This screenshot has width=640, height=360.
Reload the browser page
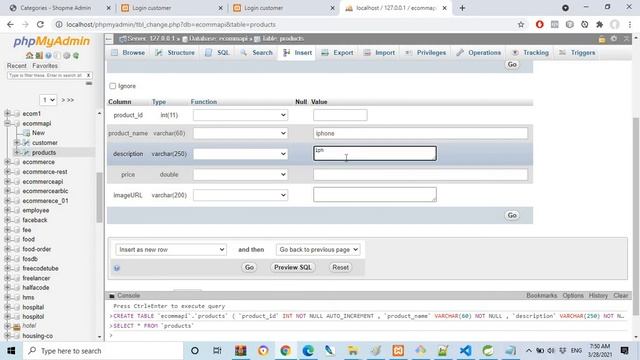40,24
